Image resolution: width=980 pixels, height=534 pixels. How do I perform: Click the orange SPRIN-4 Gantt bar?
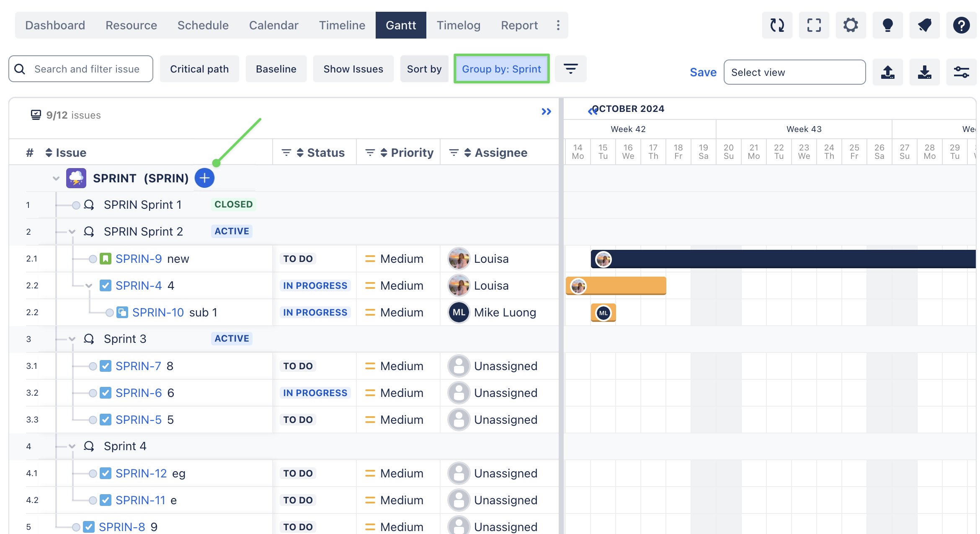coord(624,286)
